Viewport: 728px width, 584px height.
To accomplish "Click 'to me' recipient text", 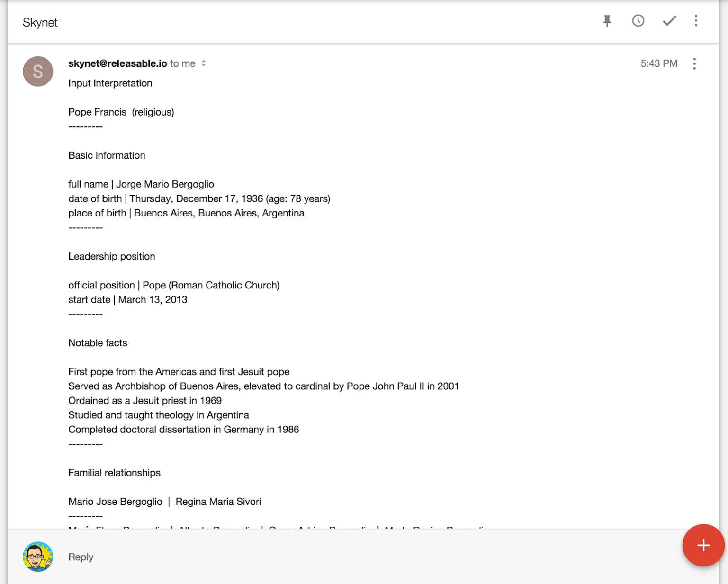I will click(x=183, y=63).
